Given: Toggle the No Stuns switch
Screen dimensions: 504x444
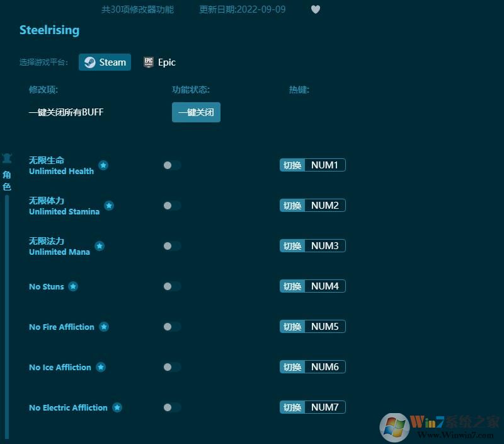Looking at the screenshot, I should [171, 286].
